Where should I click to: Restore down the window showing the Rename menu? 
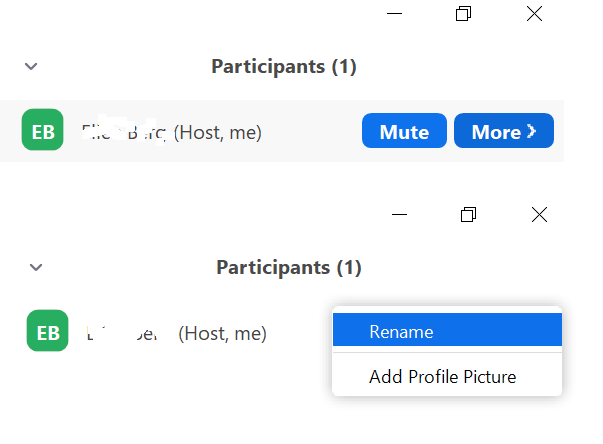pyautogui.click(x=468, y=215)
